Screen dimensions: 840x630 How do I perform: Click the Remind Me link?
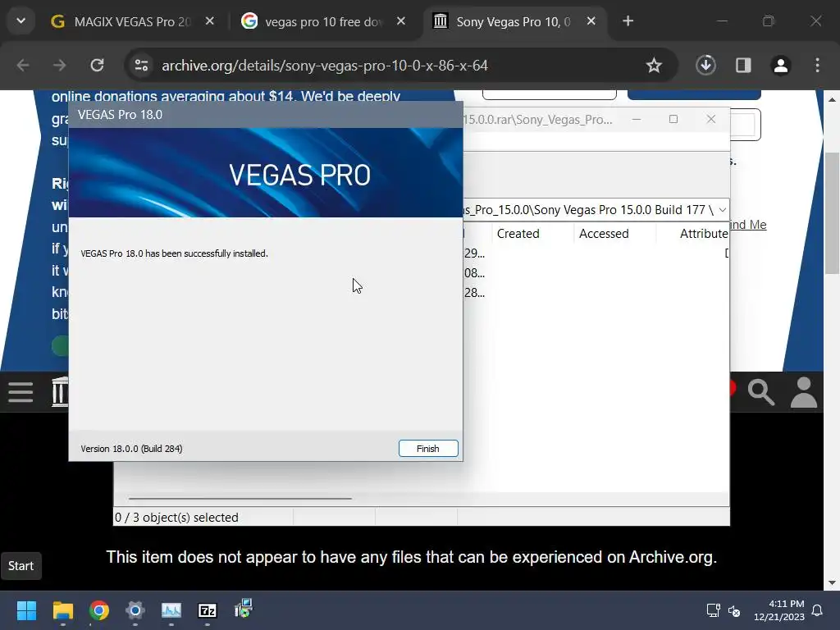point(748,225)
